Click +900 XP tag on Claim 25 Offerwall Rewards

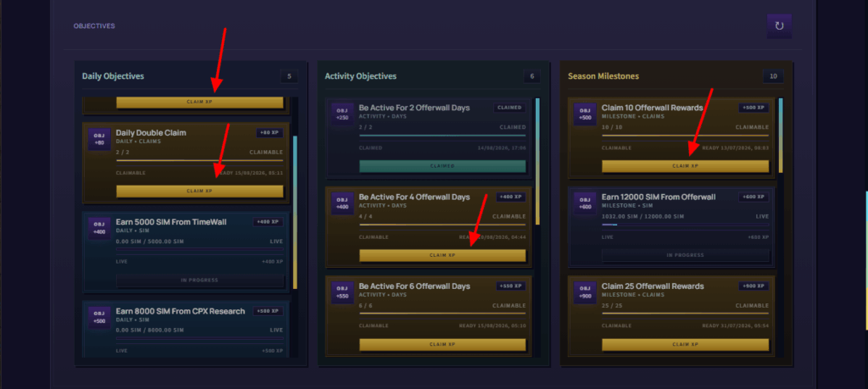coord(754,286)
